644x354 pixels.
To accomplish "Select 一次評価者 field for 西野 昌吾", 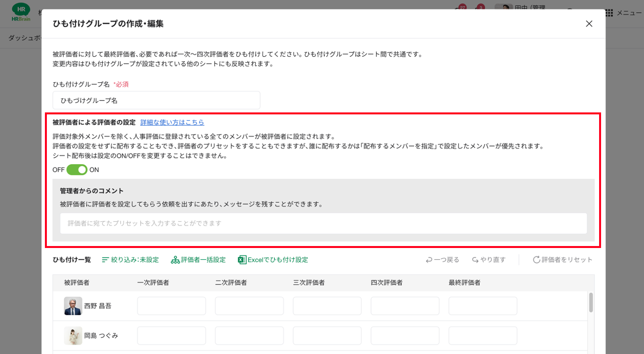I will 171,306.
